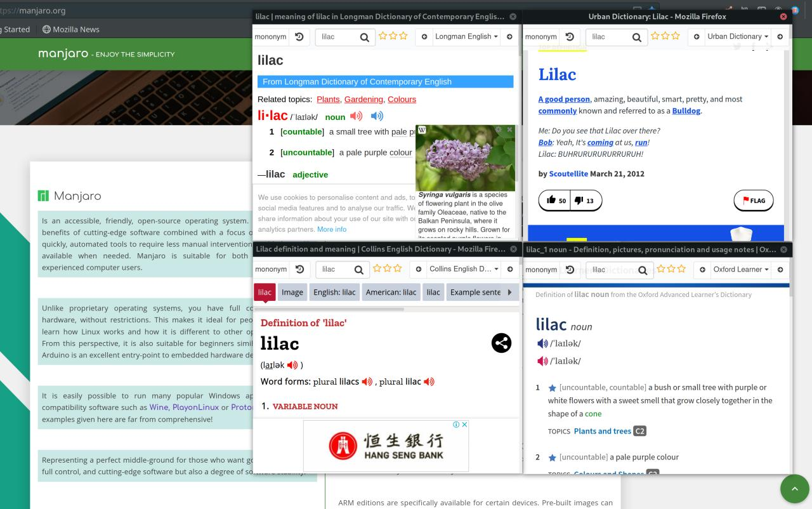Play pronunciation of lilac in Longman entry

(356, 116)
